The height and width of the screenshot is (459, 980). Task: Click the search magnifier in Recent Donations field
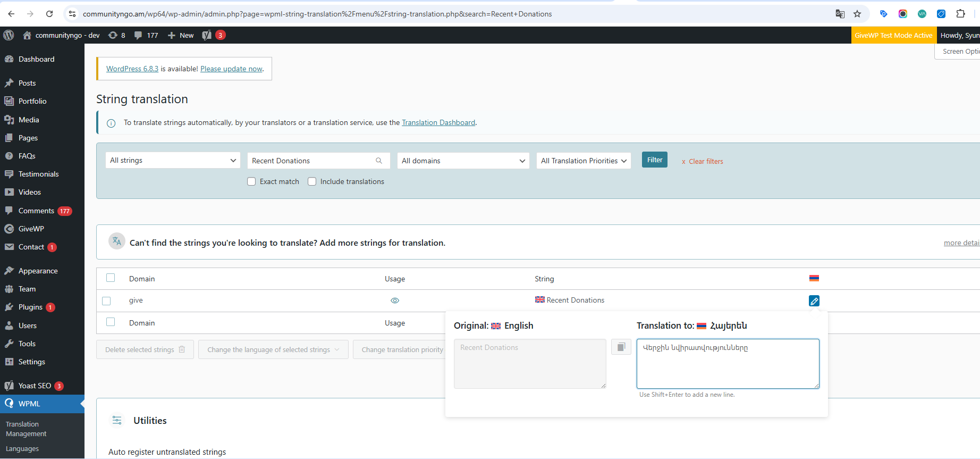tap(379, 161)
